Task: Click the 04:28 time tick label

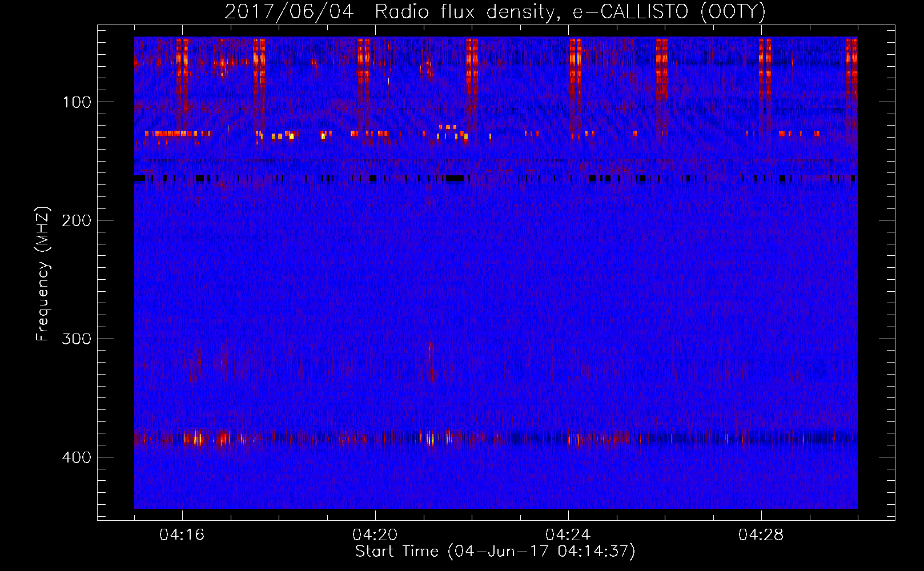Action: [x=761, y=535]
